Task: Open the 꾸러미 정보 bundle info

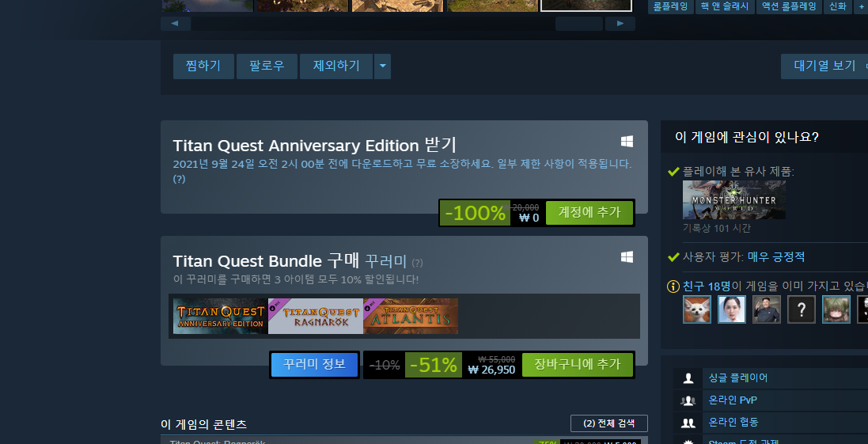Action: [314, 364]
